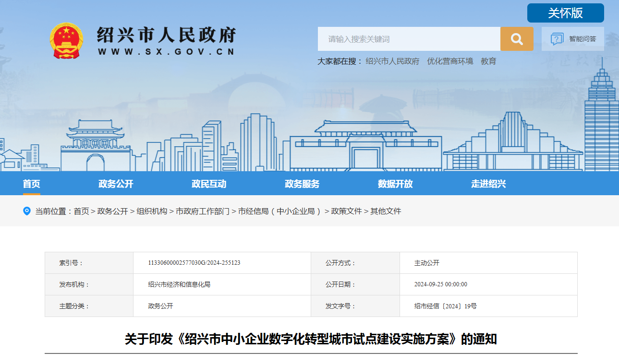The width and height of the screenshot is (619, 364).
Task: Open 市经信局(中小企业局) breadcrumb link
Action: (x=280, y=211)
